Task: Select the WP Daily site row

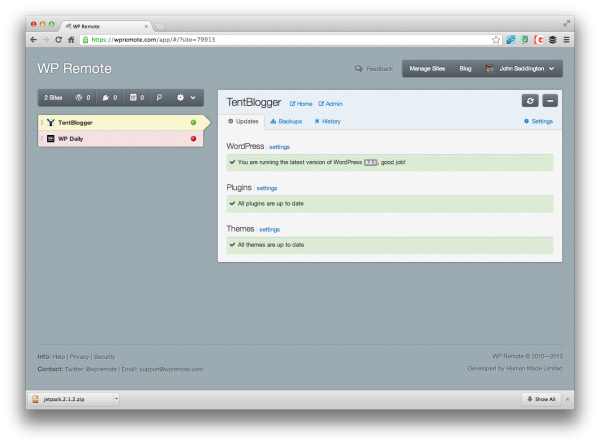Action: coord(121,139)
